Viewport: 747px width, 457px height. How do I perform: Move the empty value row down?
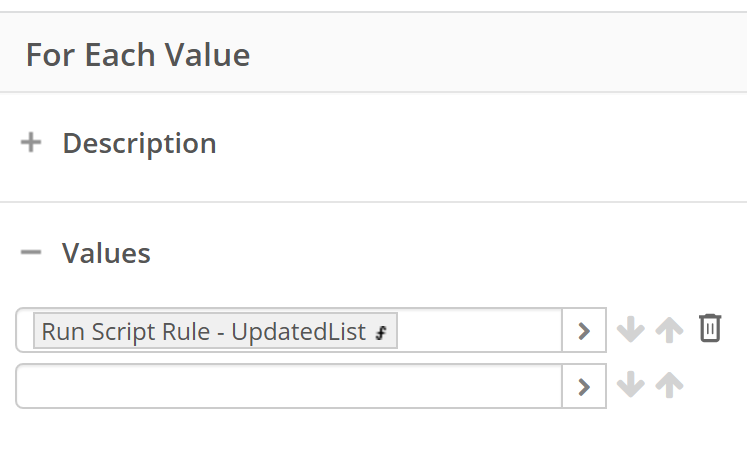click(x=631, y=385)
